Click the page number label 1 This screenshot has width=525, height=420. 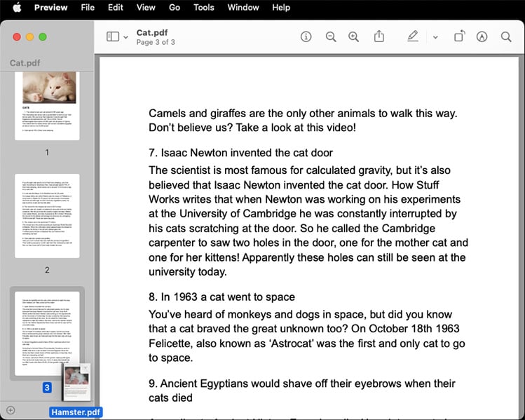pos(47,152)
